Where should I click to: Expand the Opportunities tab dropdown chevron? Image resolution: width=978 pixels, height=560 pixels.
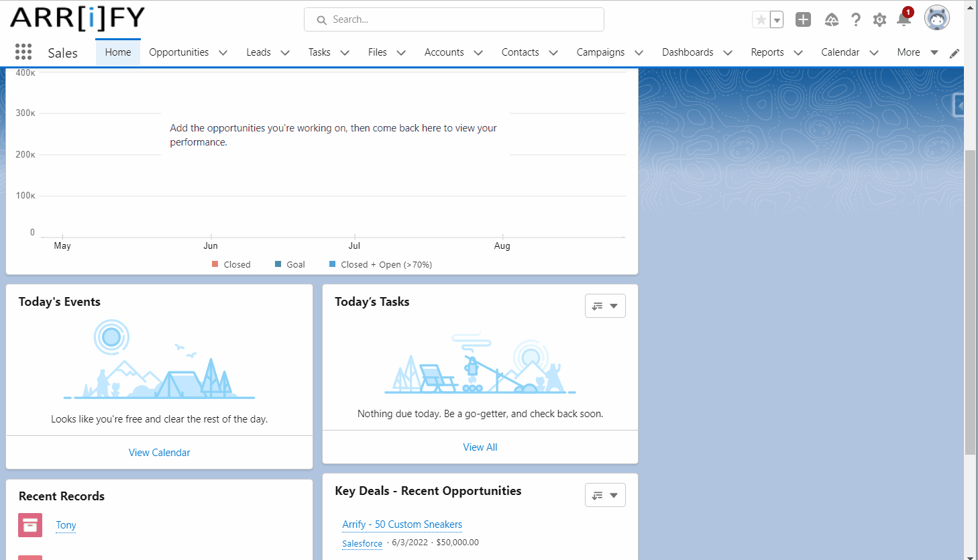coord(223,52)
